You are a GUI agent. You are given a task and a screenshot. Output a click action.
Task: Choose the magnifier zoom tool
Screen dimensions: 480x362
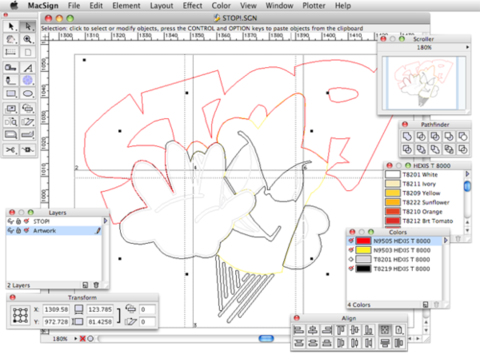(27, 39)
